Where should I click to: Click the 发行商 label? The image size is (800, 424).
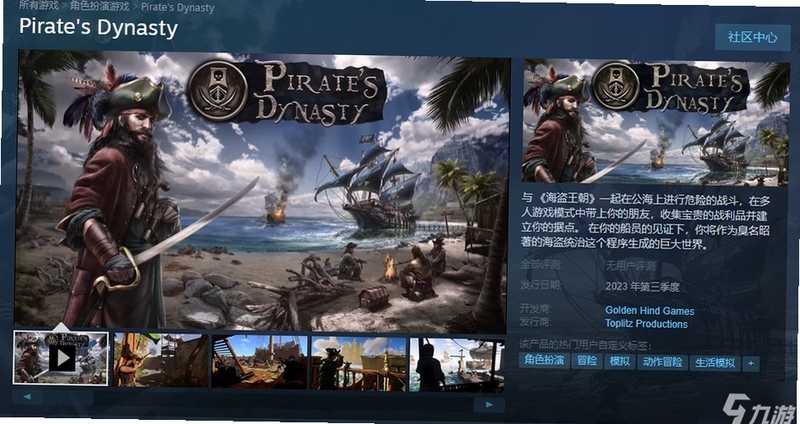pyautogui.click(x=535, y=322)
